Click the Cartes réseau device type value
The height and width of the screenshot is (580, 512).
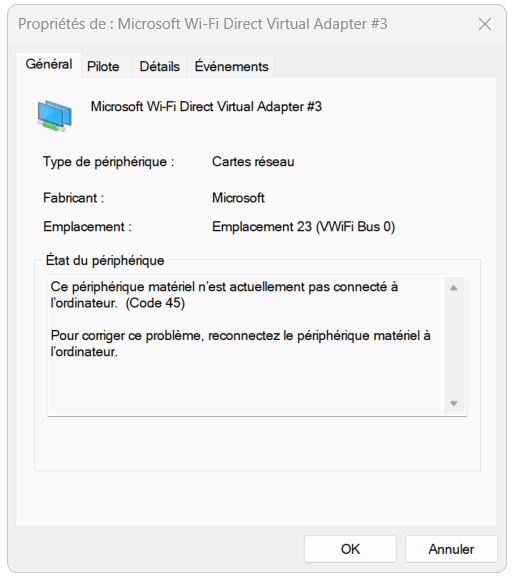[x=253, y=162]
